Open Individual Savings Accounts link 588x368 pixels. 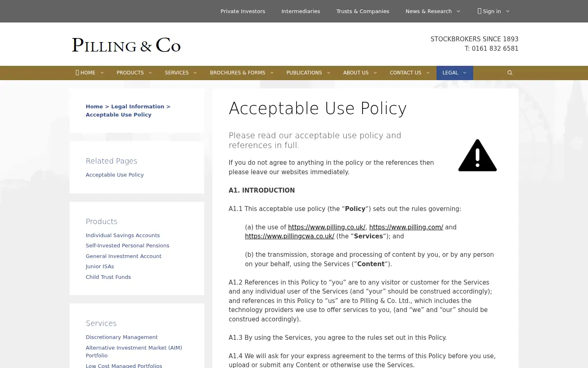pyautogui.click(x=123, y=235)
